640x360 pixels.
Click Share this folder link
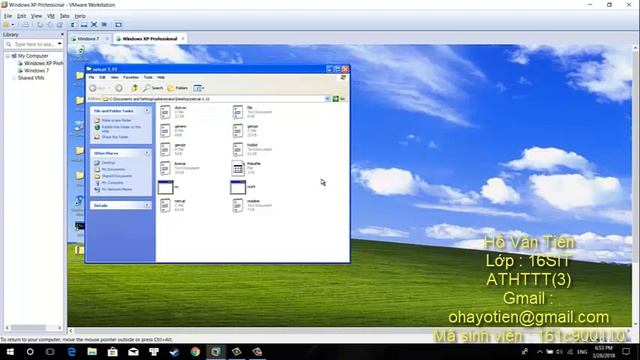pos(115,137)
